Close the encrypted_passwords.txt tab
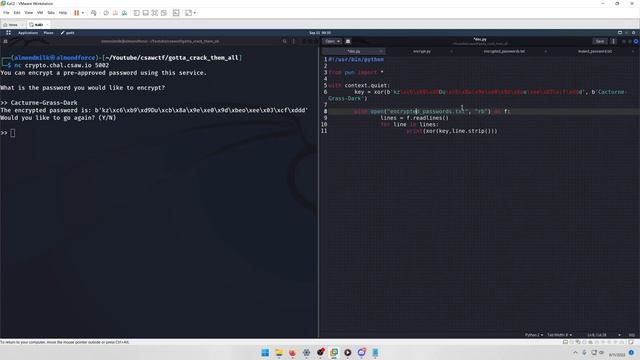This screenshot has width=640, height=360. click(545, 51)
